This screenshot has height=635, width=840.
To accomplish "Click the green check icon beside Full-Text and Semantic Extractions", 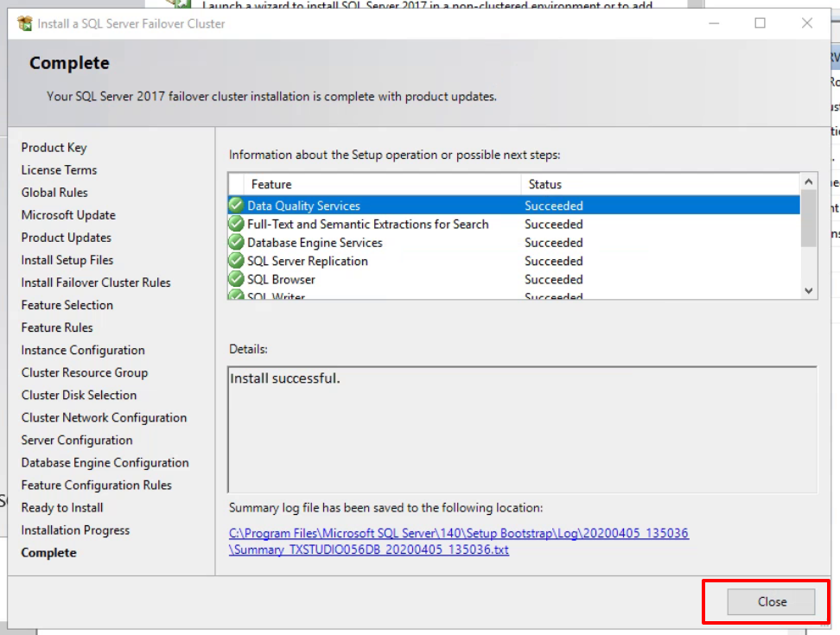I will (236, 224).
